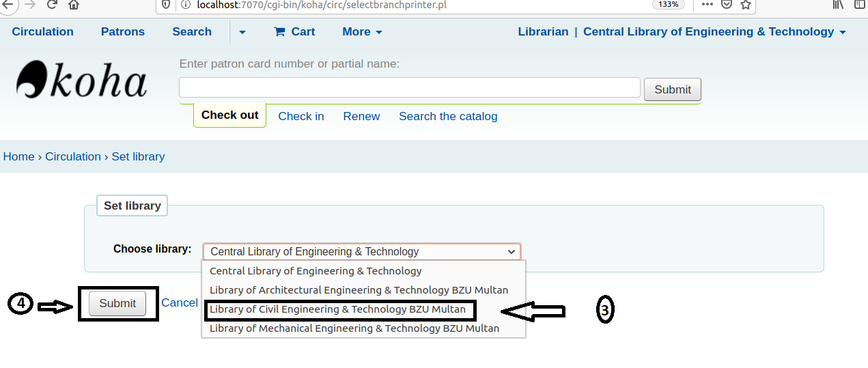Expand the More dropdown menu

pyautogui.click(x=362, y=31)
